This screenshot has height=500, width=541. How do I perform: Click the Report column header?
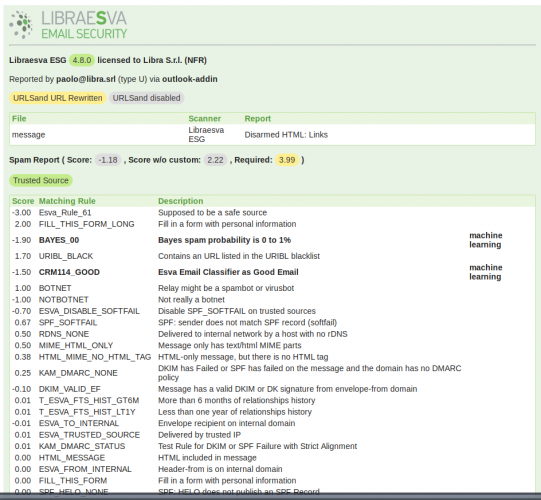point(258,119)
